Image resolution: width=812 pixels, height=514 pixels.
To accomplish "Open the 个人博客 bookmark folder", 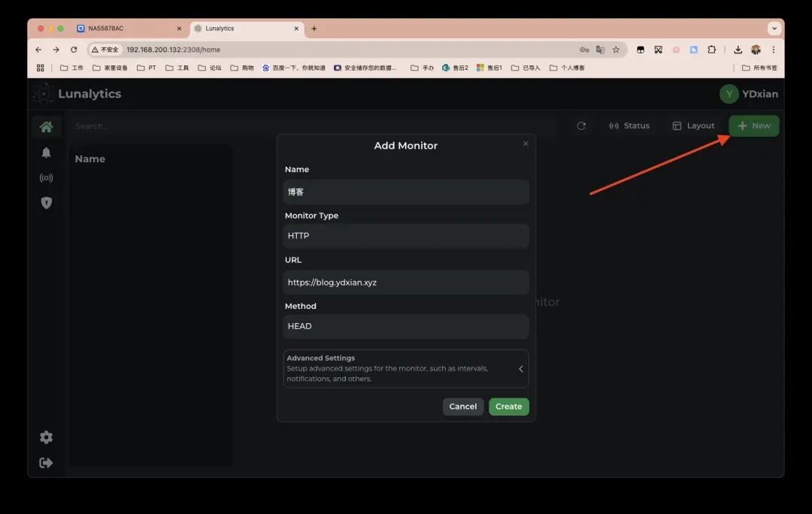I will 567,68.
